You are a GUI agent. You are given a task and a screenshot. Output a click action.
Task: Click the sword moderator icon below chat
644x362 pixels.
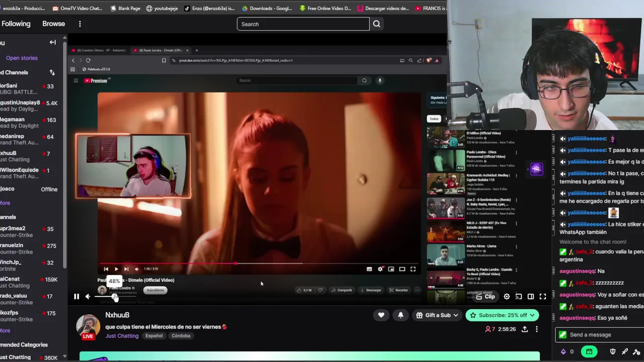point(625,352)
